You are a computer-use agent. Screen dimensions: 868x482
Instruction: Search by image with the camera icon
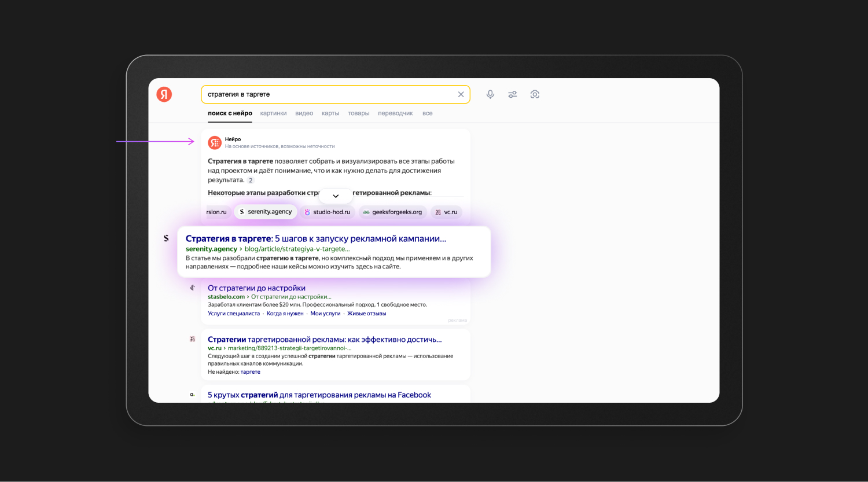[x=535, y=94]
